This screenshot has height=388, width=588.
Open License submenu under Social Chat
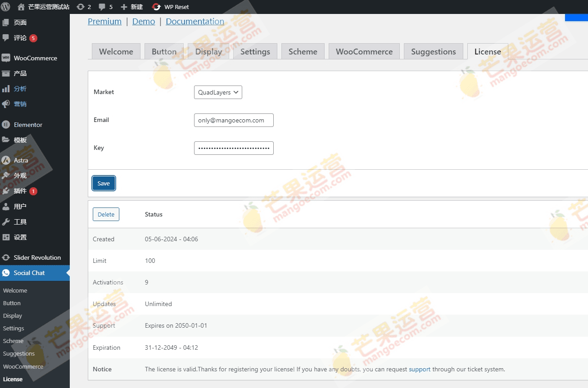pyautogui.click(x=13, y=379)
